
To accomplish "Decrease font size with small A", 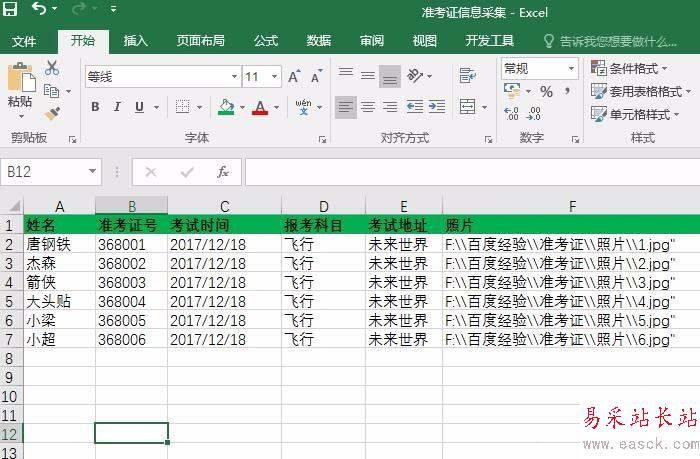I will coord(316,76).
